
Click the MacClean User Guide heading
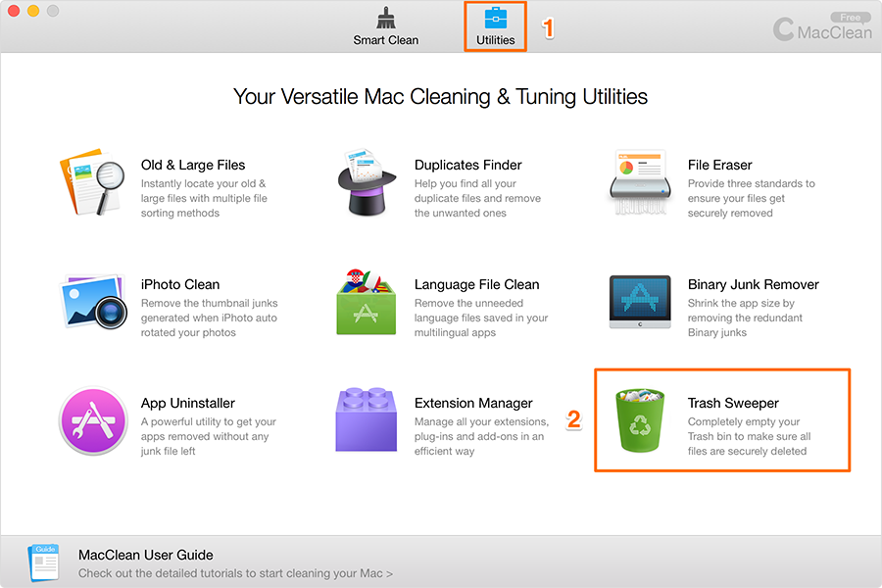146,555
